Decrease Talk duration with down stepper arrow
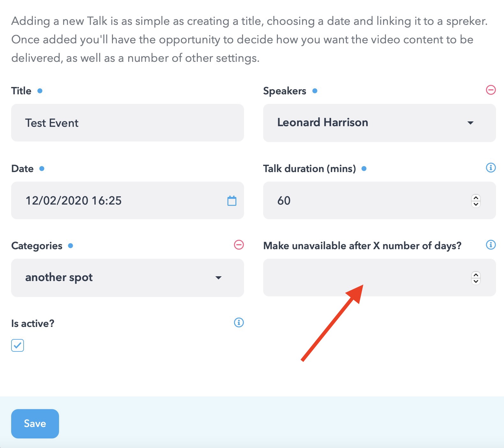504x448 pixels. 476,204
